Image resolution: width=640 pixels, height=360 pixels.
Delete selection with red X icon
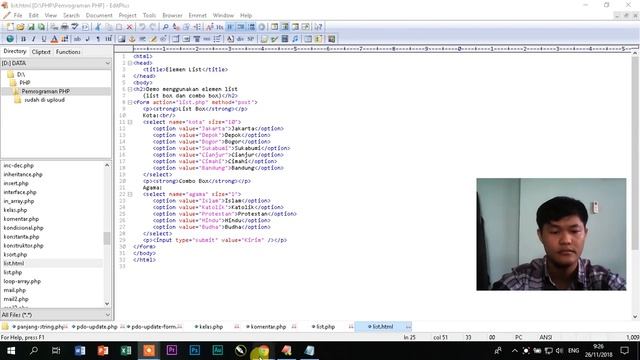pos(129,27)
